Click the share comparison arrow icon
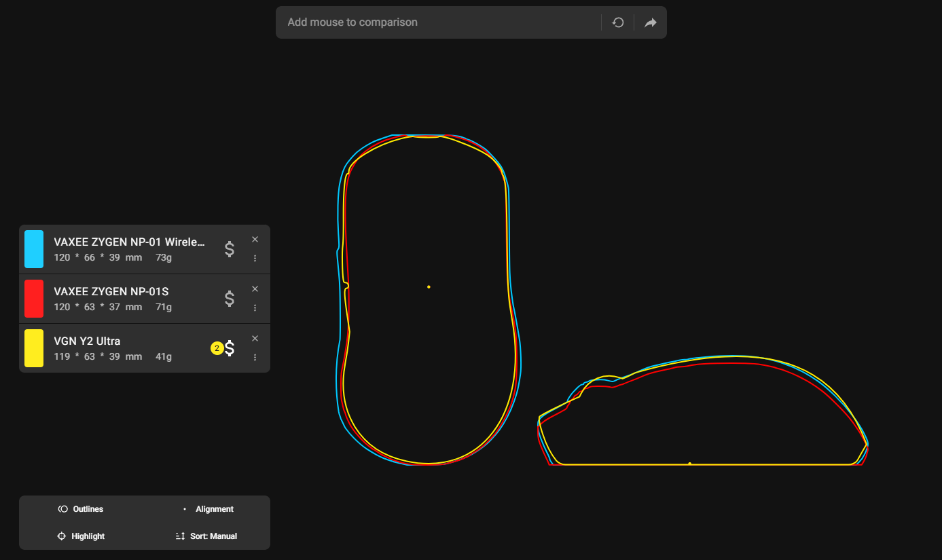 (650, 22)
